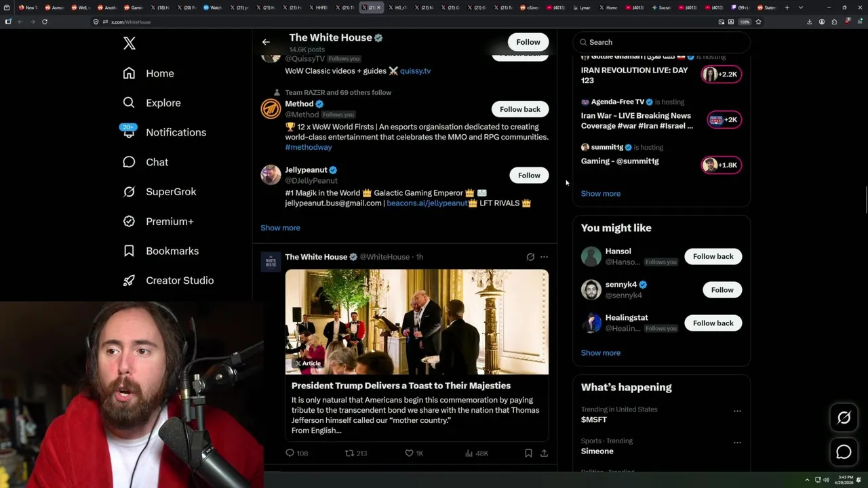Click the back arrow beside The White House
Image resolution: width=868 pixels, height=488 pixels.
(x=266, y=42)
